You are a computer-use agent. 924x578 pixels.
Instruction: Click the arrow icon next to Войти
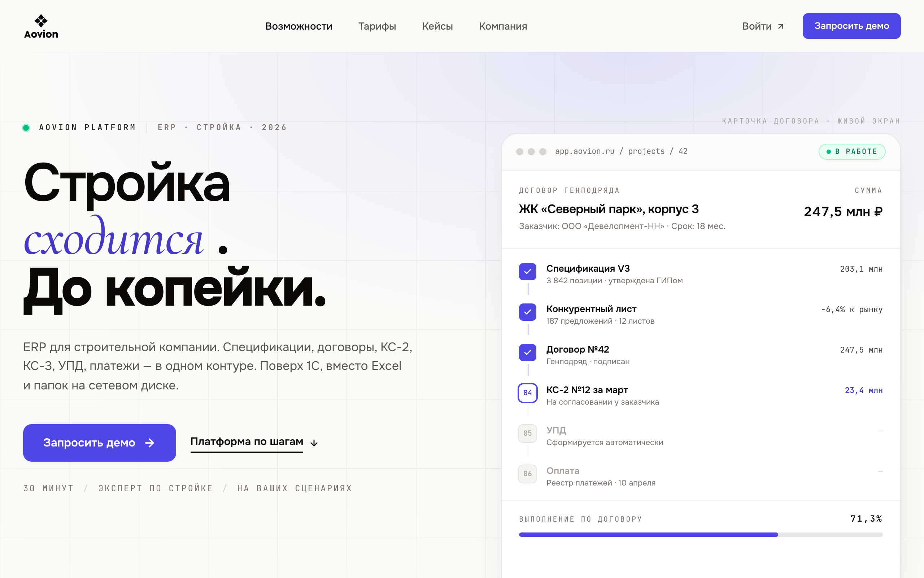coord(780,26)
